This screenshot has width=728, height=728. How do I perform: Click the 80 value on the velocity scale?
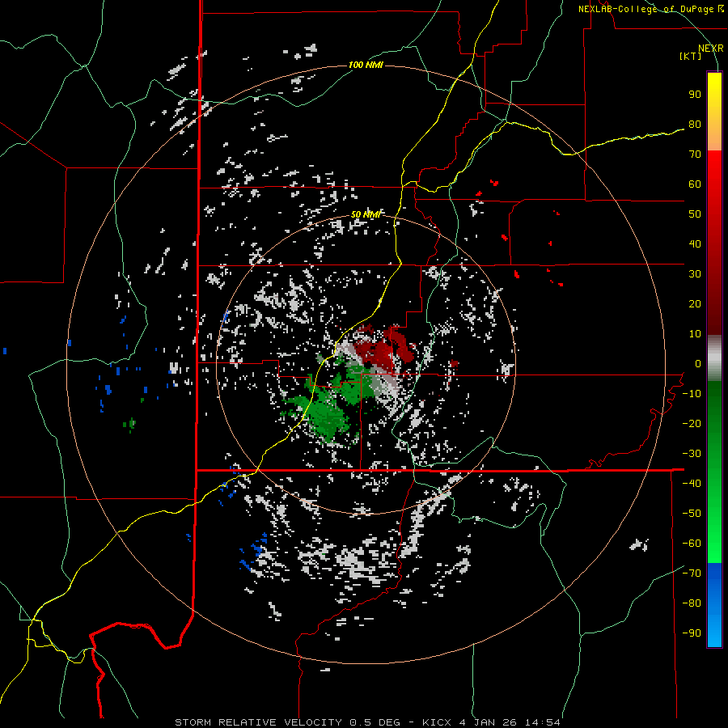pyautogui.click(x=695, y=125)
